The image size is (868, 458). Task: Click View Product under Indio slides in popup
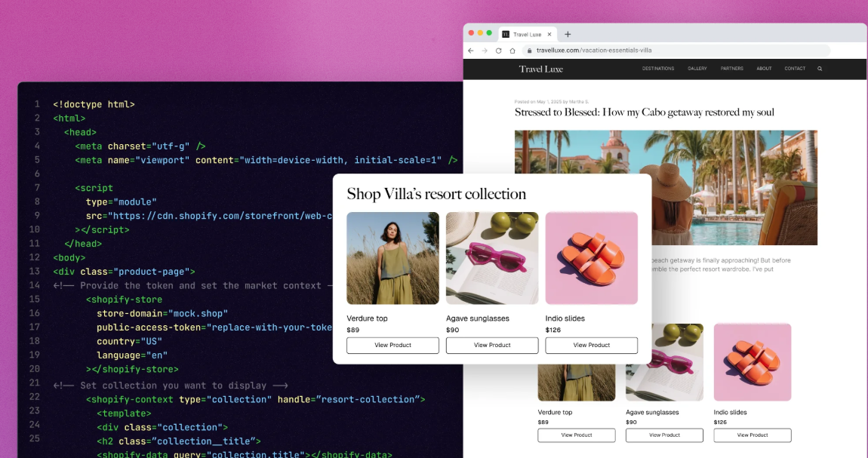pyautogui.click(x=591, y=345)
